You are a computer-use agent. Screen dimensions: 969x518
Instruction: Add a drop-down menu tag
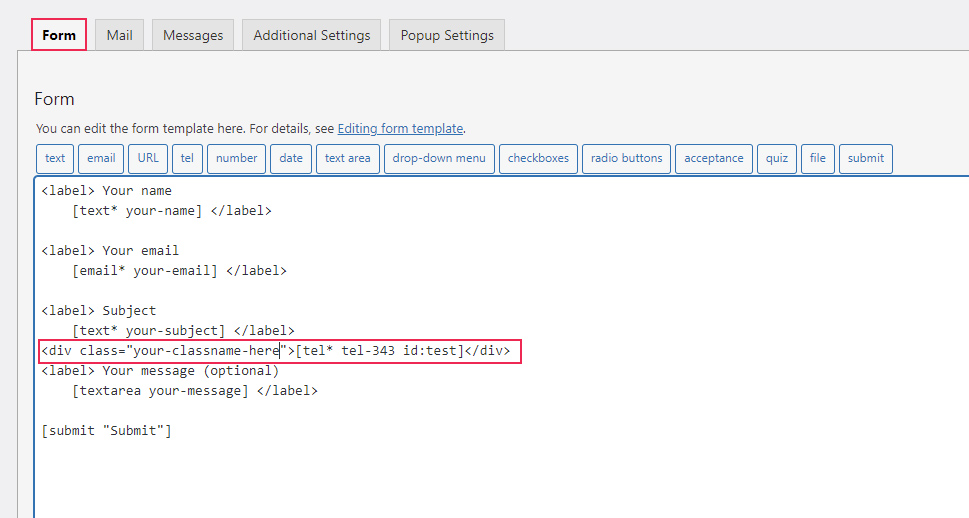439,158
